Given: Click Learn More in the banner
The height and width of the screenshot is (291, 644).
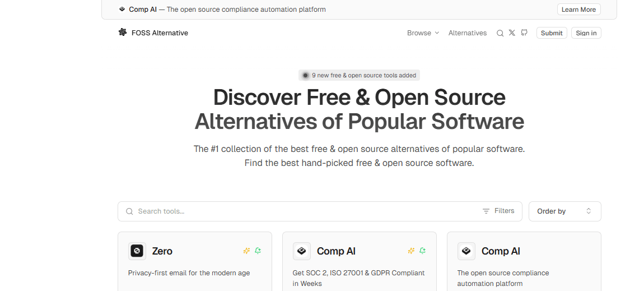Looking at the screenshot, I should tap(578, 10).
